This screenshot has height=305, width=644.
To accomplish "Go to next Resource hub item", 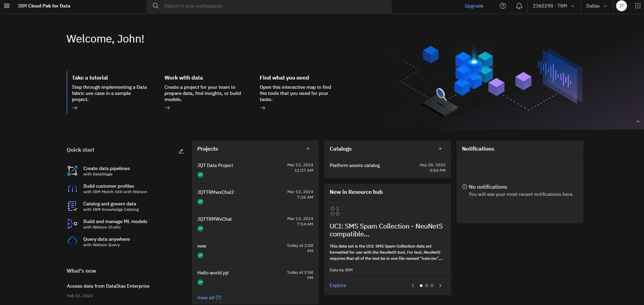I will pos(440,286).
